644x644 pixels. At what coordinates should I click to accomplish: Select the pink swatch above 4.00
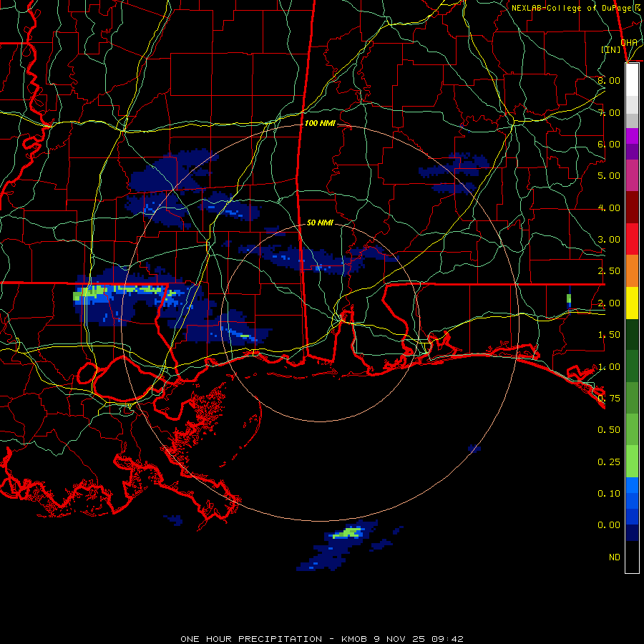(632, 175)
